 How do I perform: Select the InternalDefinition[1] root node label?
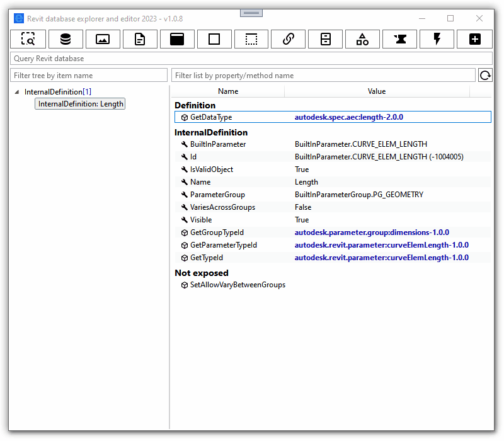58,92
